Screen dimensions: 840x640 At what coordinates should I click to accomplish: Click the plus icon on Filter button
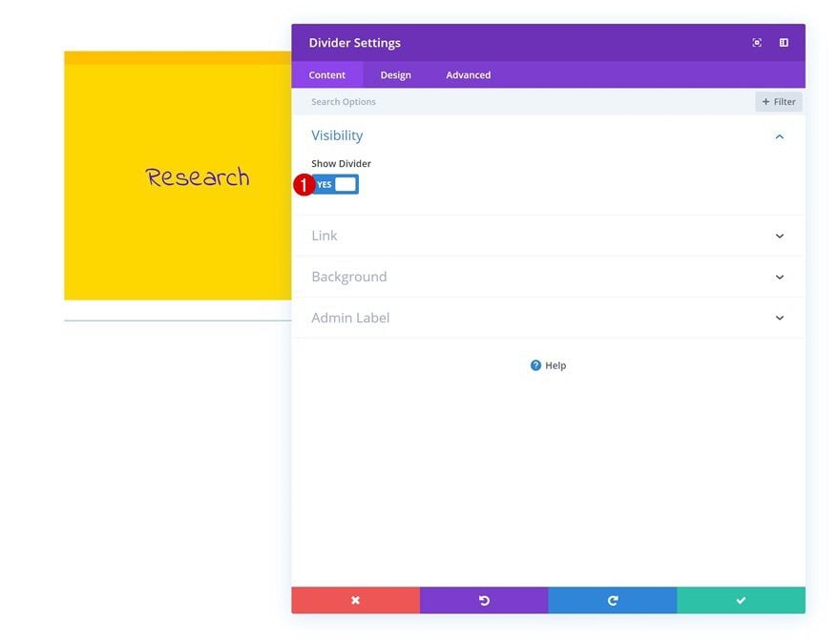pos(766,102)
